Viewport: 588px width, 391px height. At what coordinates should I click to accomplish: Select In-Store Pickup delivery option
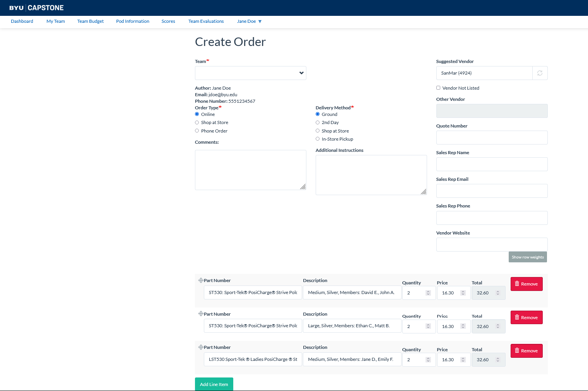click(x=318, y=139)
